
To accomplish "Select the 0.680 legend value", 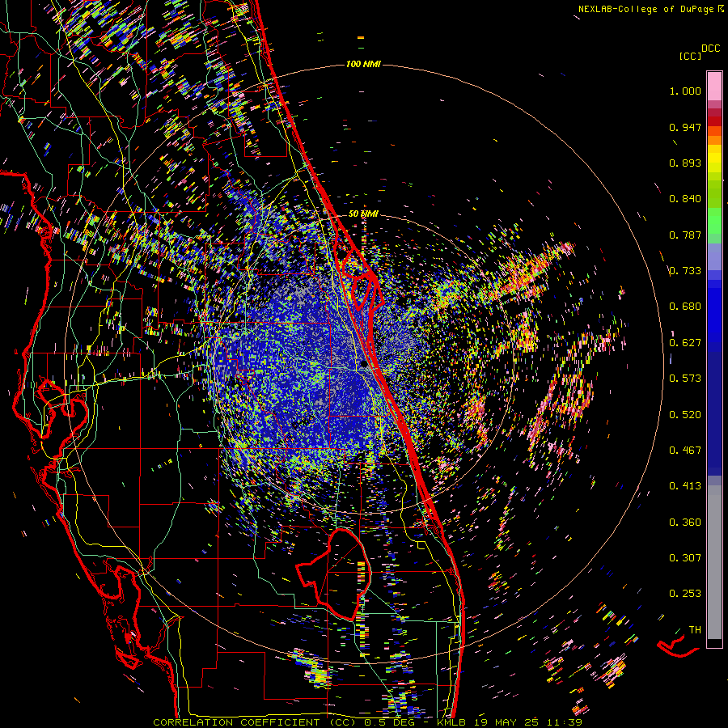I will point(685,307).
